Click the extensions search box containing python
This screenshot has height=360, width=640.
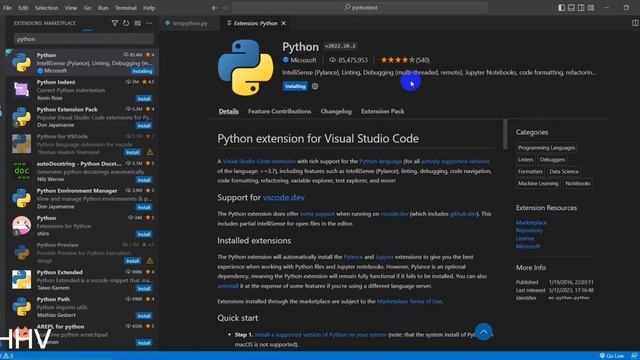pyautogui.click(x=84, y=39)
